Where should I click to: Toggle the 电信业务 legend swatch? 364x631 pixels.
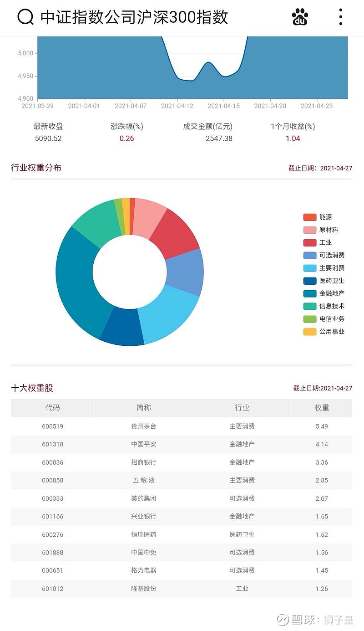click(310, 319)
